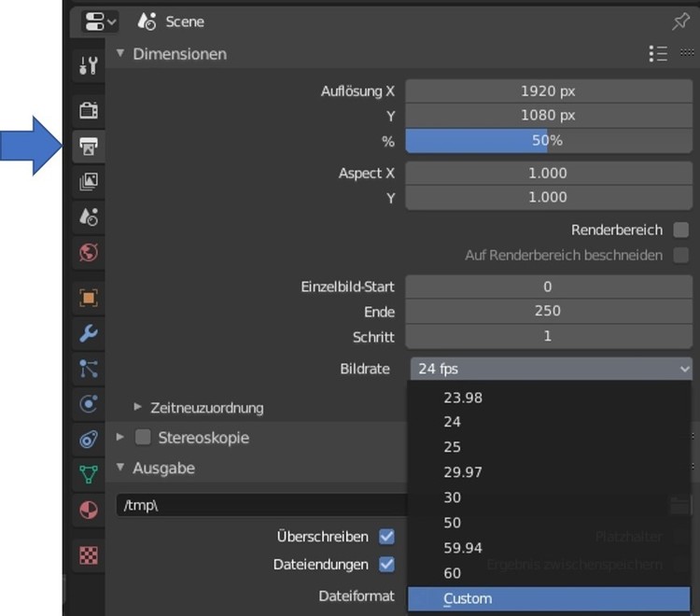Click the Bildrate 24 fps dropdown
This screenshot has width=700, height=616.
551,369
